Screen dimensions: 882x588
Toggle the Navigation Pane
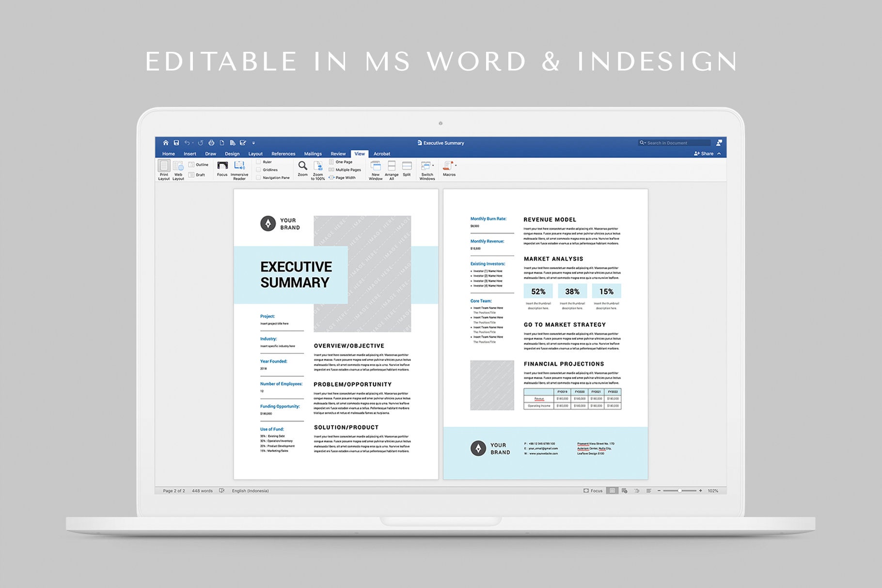click(258, 177)
